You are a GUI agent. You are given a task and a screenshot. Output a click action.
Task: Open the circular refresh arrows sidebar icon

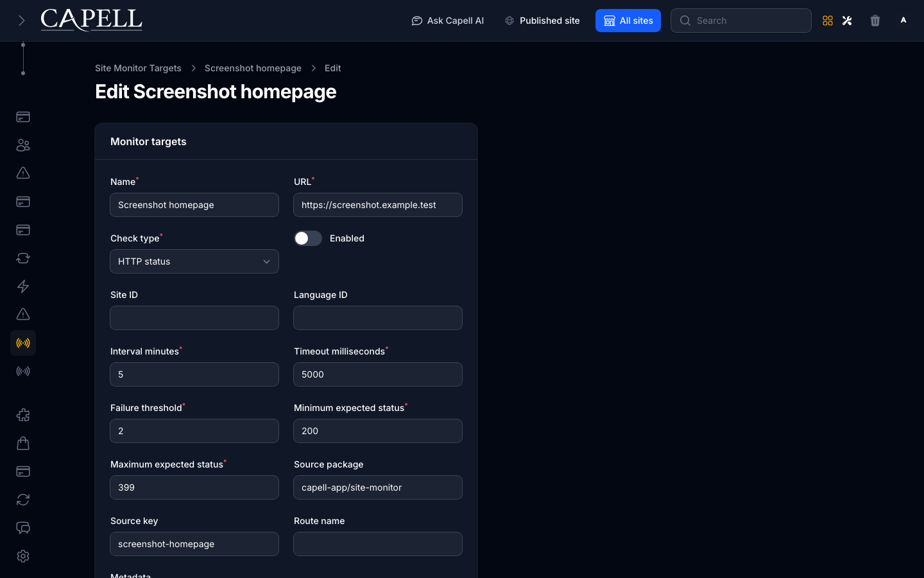23,500
